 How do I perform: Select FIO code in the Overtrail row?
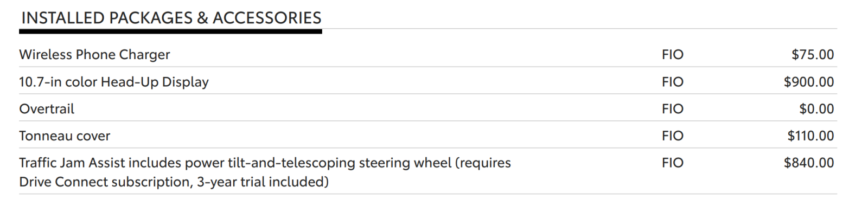tap(673, 108)
